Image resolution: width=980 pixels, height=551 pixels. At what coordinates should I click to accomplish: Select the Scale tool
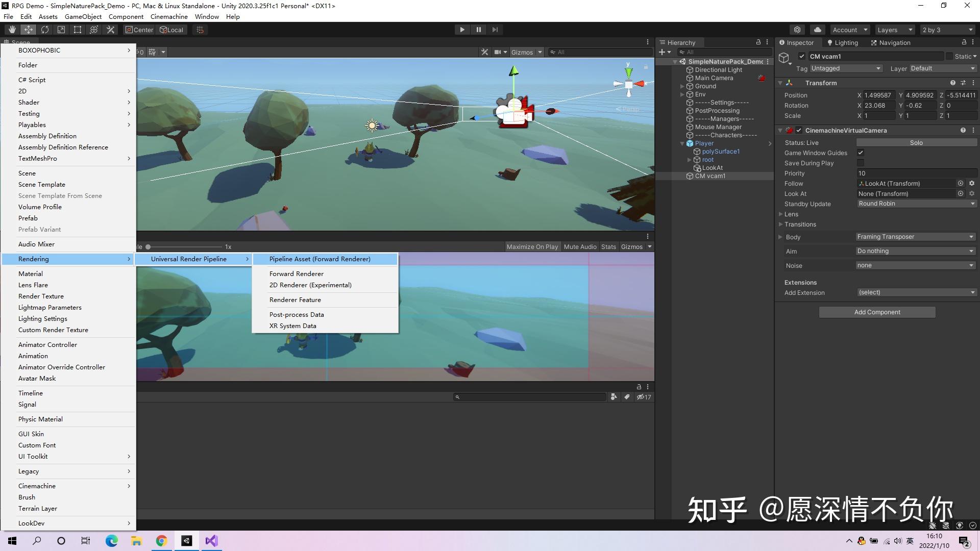[x=61, y=30]
